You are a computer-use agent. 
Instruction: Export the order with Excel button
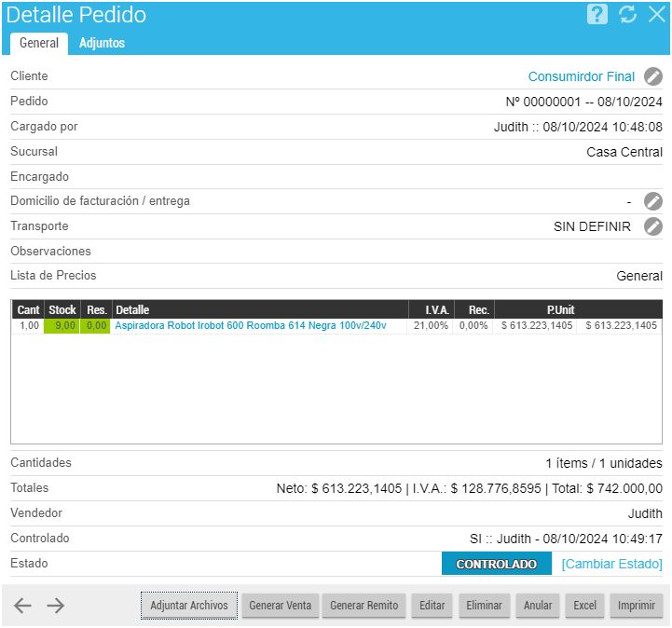584,606
